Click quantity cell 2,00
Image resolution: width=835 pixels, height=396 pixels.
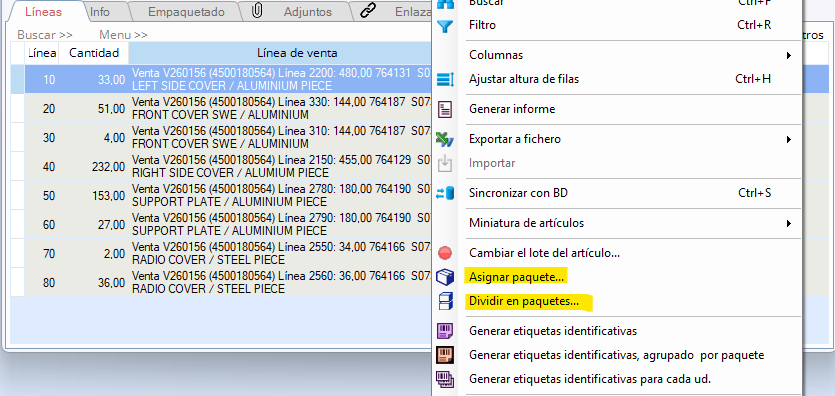click(94, 253)
